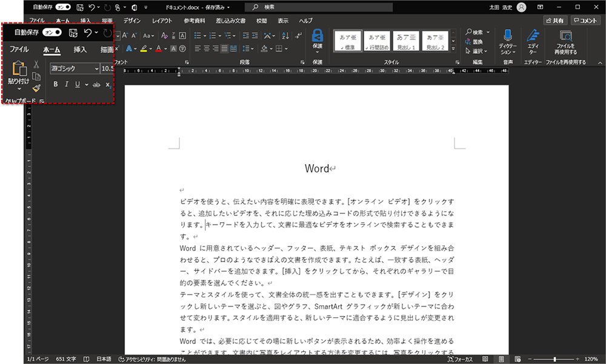
Task: Open the borders dropdown arrow
Action: click(286, 48)
